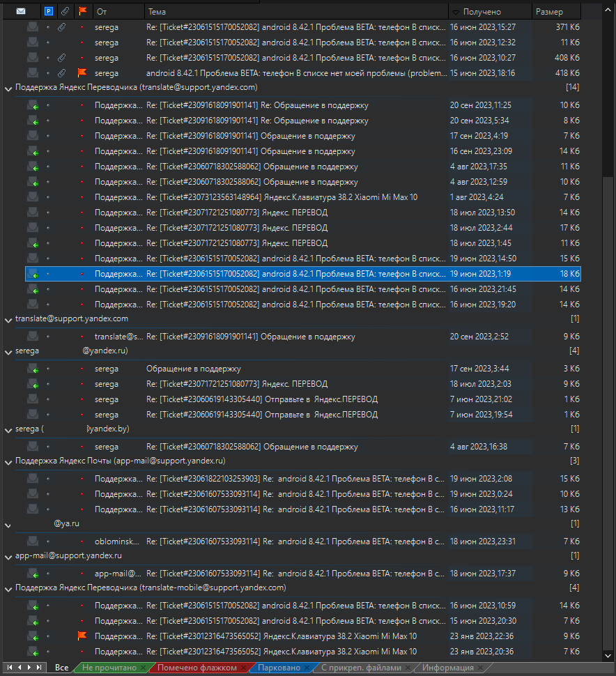Click the paperclip icon on the 15 июн 18:16 message
The height and width of the screenshot is (676, 616).
click(x=62, y=73)
